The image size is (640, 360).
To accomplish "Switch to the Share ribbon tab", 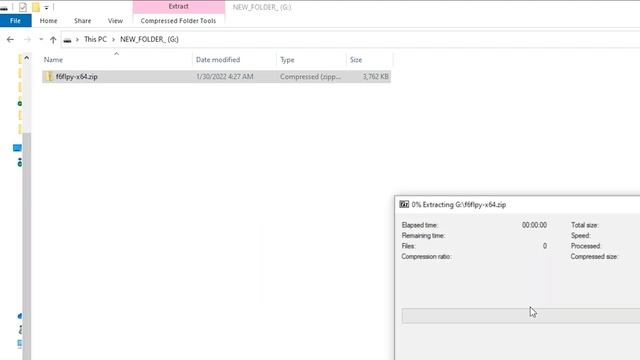I will (82, 20).
